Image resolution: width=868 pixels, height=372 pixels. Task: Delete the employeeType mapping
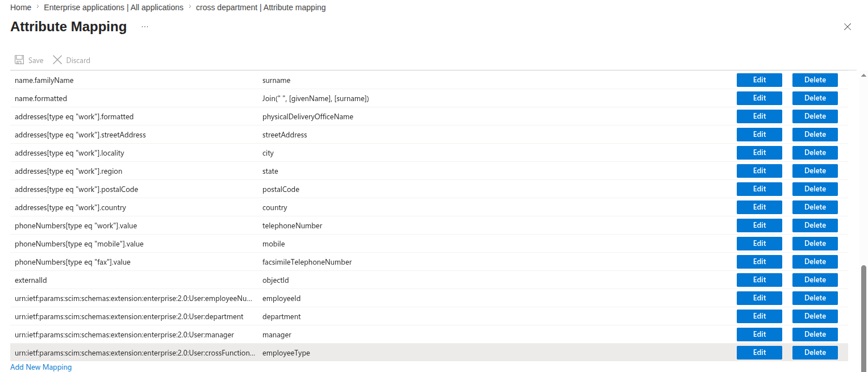815,353
